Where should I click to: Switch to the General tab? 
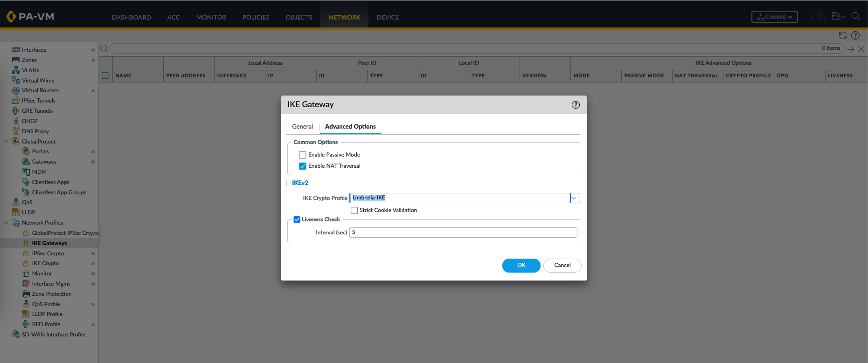(x=302, y=127)
